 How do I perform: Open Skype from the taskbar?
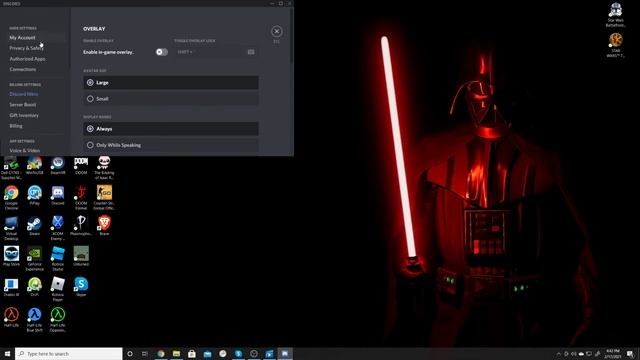click(x=238, y=353)
